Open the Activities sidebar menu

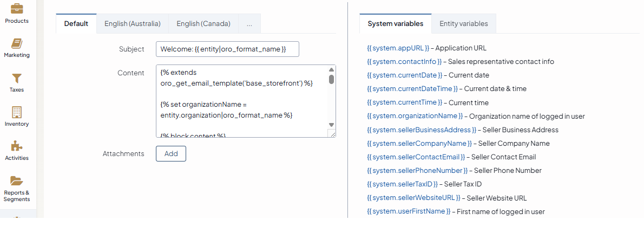pyautogui.click(x=16, y=151)
